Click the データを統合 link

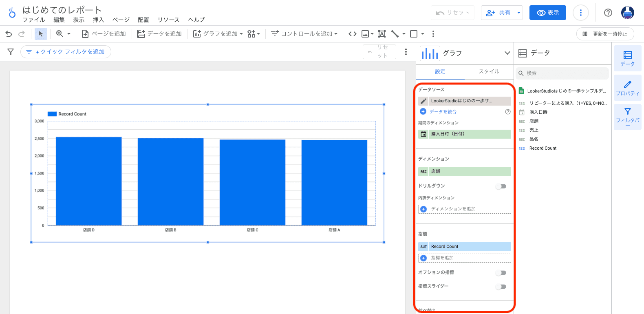tap(443, 112)
